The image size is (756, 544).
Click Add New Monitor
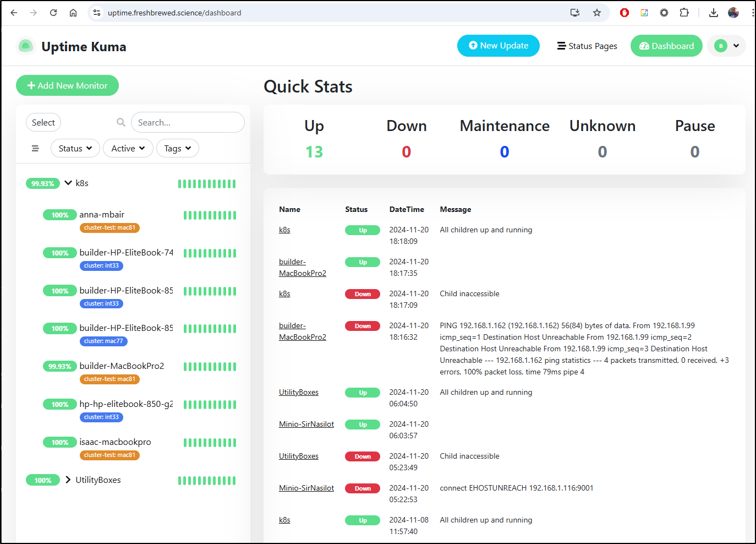67,85
